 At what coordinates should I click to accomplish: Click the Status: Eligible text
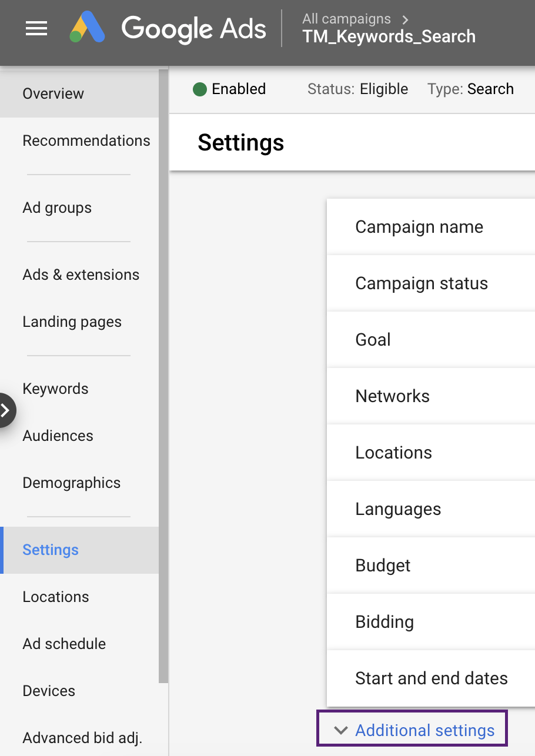click(357, 89)
